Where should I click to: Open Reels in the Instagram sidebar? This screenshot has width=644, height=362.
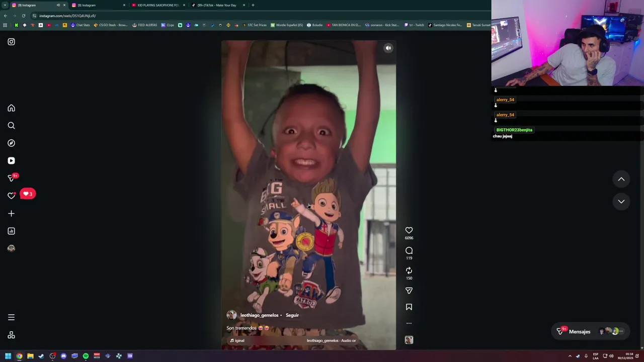(x=11, y=161)
